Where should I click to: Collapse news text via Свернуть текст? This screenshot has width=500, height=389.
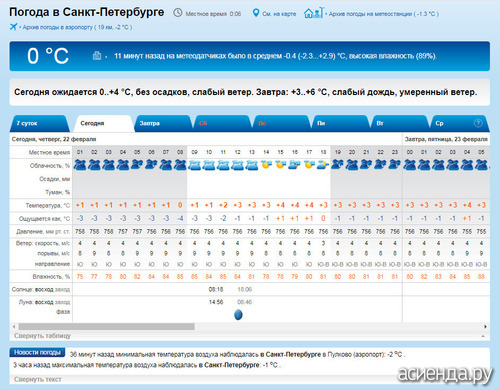38,379
